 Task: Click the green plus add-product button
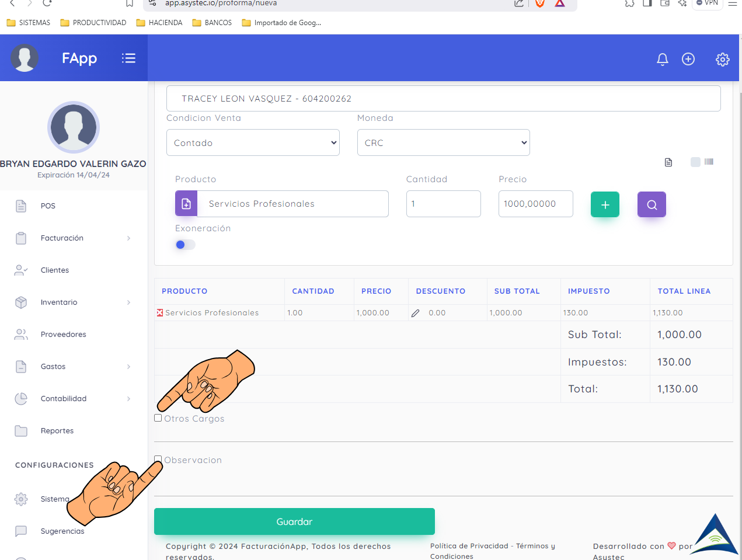pyautogui.click(x=605, y=204)
